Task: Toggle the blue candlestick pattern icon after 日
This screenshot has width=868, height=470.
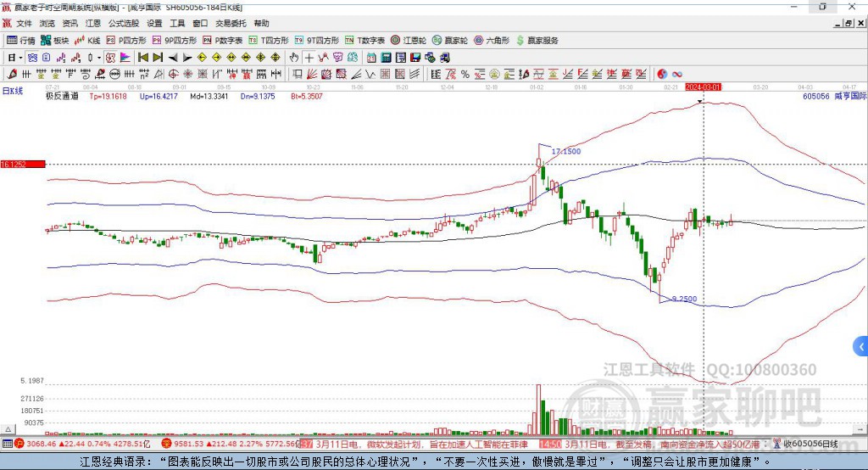Action: pos(32,58)
